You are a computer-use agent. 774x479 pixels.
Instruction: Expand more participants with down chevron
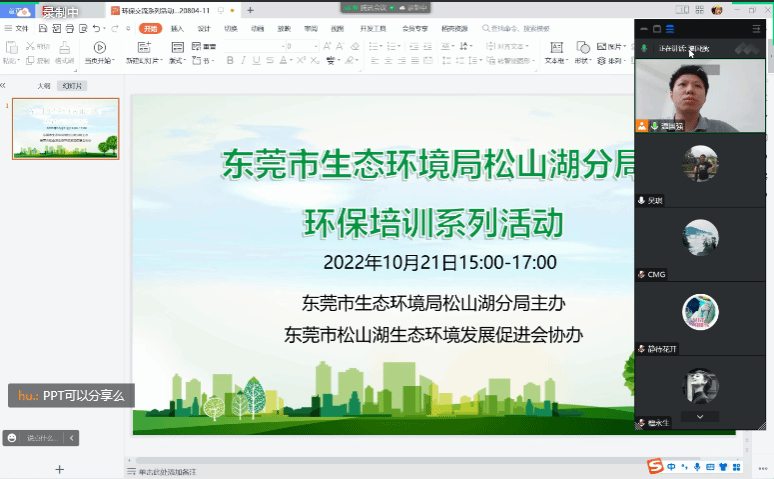[x=700, y=416]
